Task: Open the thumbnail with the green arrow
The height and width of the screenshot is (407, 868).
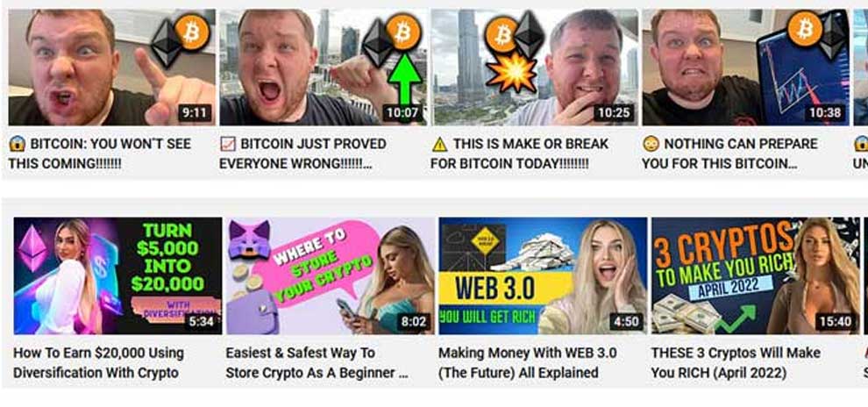Action: click(324, 67)
